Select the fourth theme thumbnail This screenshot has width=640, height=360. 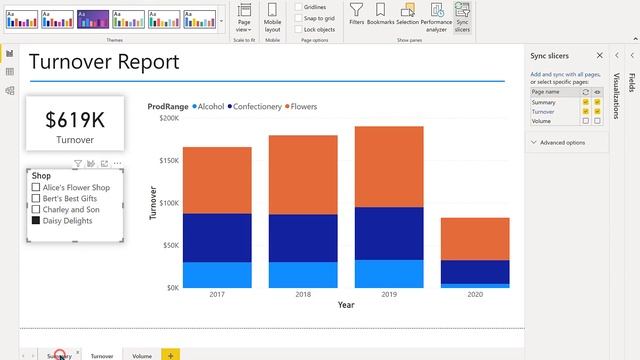pos(128,19)
